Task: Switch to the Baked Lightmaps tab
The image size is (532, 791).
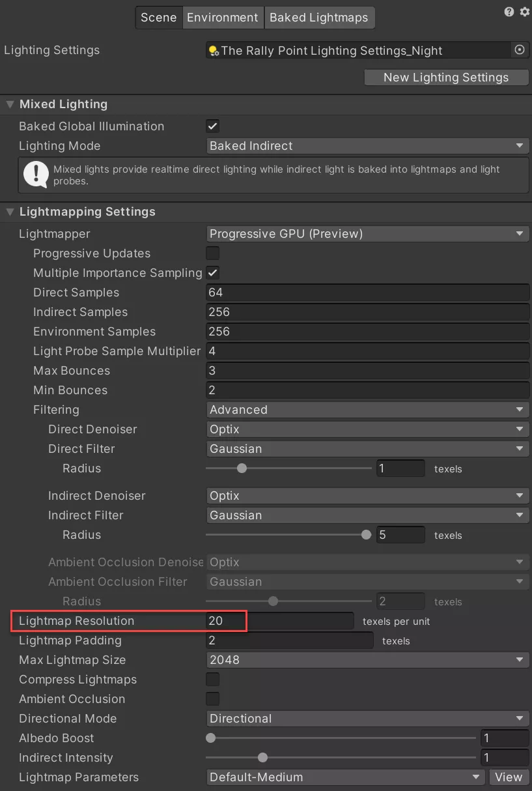Action: point(318,18)
